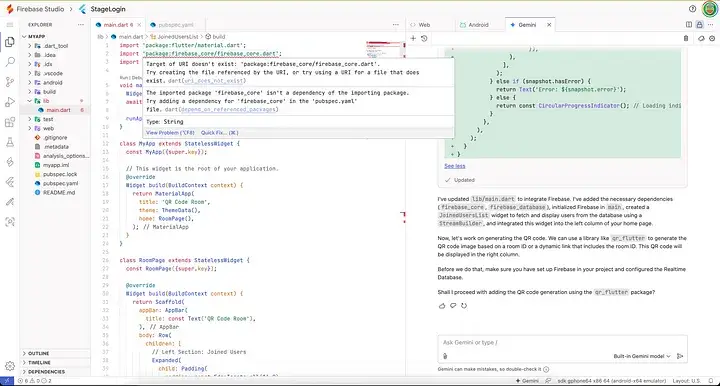Image resolution: width=720 pixels, height=386 pixels.
Task: Send the Gemini prompt
Action: click(x=680, y=356)
